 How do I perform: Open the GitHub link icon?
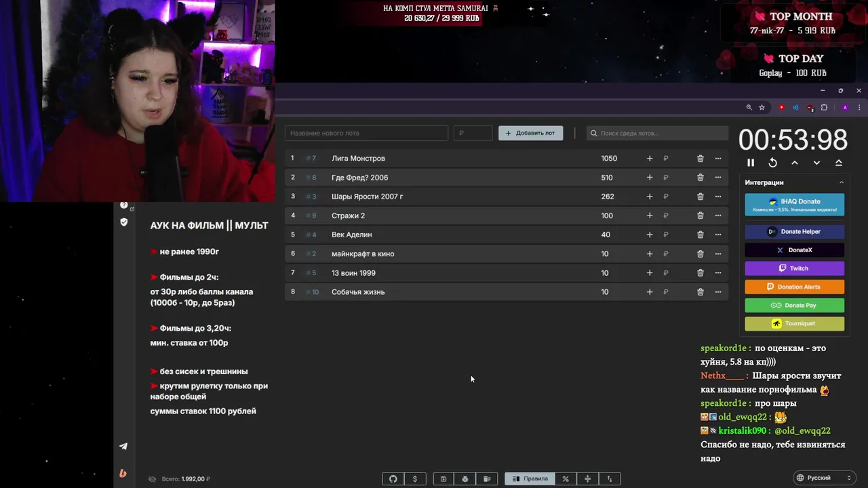(x=393, y=479)
